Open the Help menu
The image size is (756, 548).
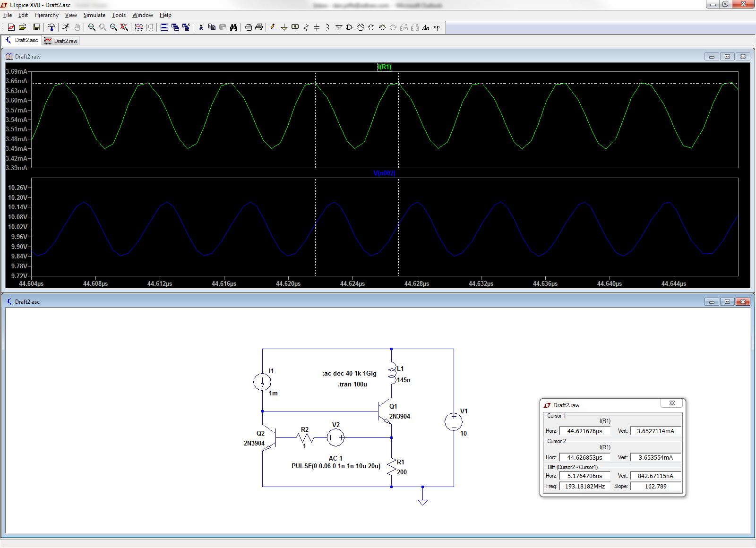165,15
